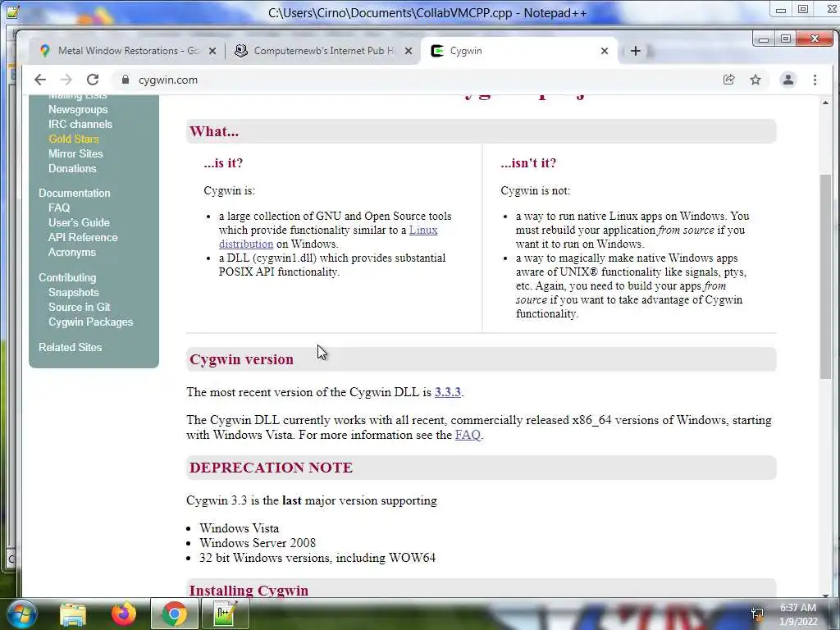The width and height of the screenshot is (840, 630).
Task: Select the Cygwin tab
Action: (518, 51)
